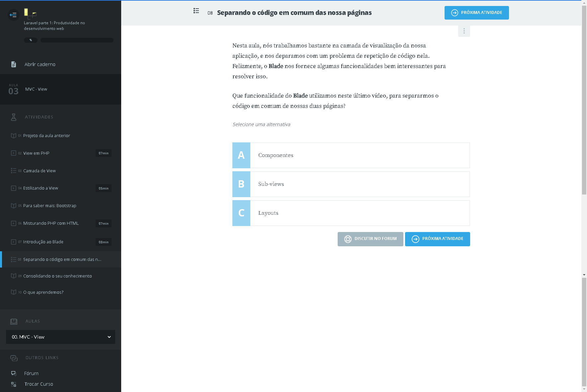Go to Misturando PHP com HTML activity
The height and width of the screenshot is (392, 587).
(51, 223)
